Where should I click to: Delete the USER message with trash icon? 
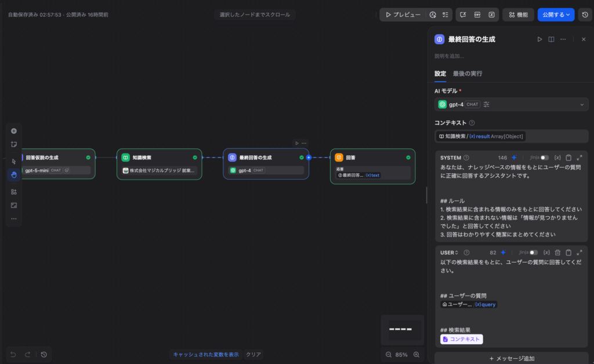pyautogui.click(x=557, y=253)
